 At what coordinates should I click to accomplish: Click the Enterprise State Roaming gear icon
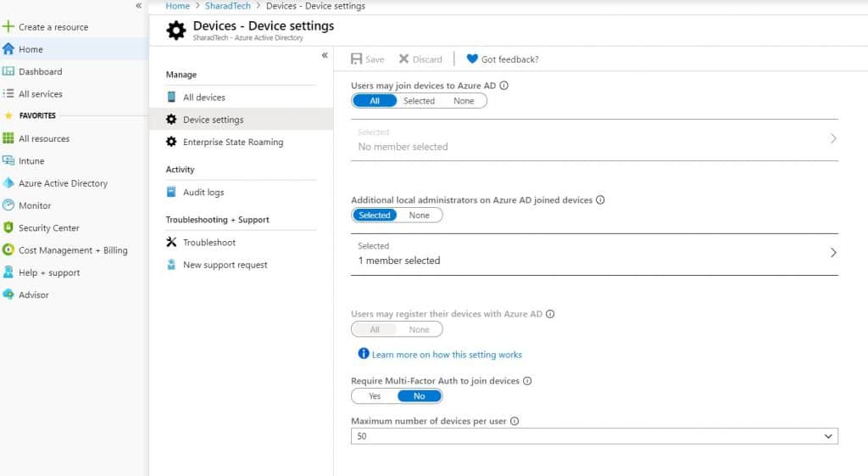click(x=171, y=142)
